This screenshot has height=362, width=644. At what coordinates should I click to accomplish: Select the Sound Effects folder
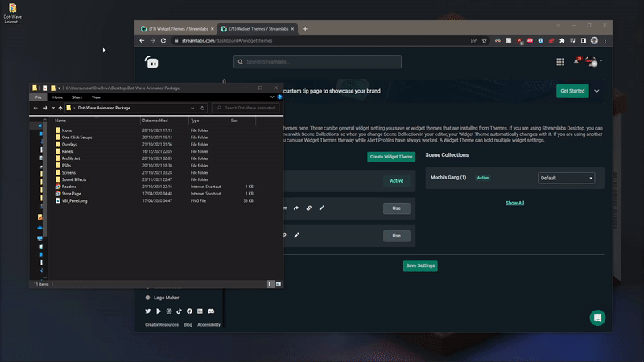pos(74,179)
